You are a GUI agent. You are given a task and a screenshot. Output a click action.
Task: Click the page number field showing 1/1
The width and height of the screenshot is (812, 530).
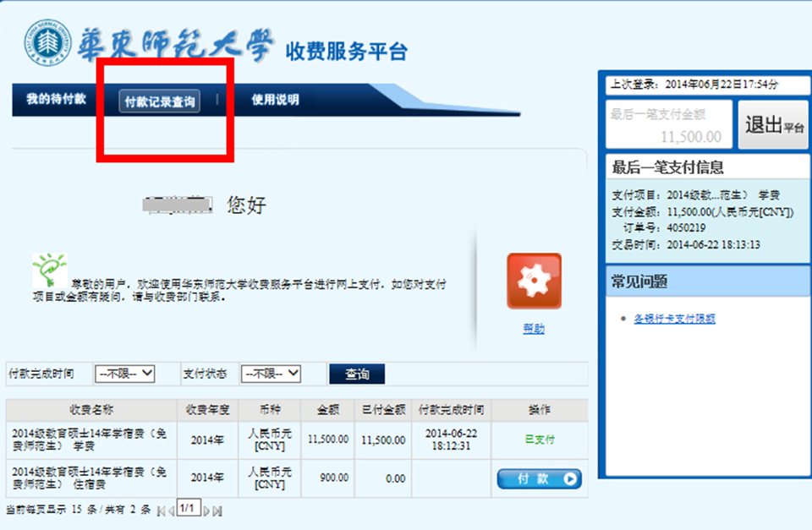coord(189,509)
